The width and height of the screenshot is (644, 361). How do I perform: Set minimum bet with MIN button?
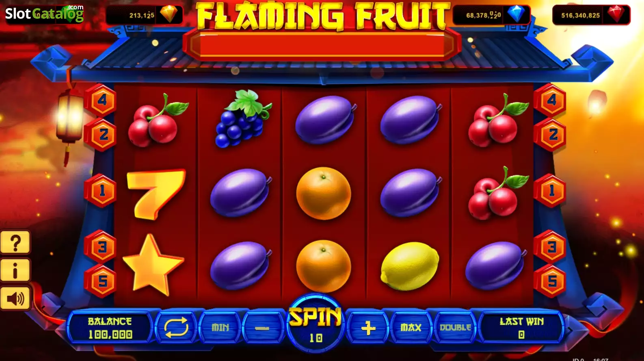point(220,327)
